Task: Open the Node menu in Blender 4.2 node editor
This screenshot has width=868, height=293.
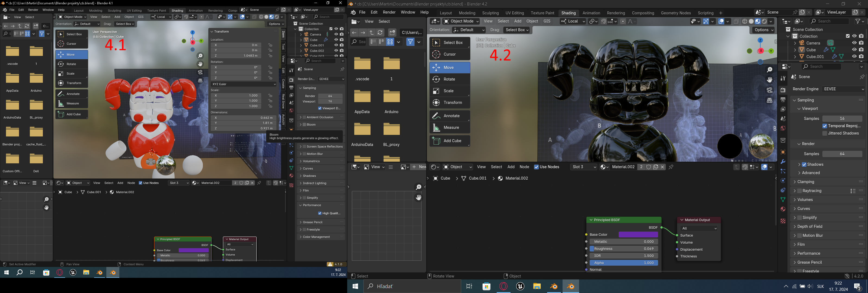Action: (524, 167)
